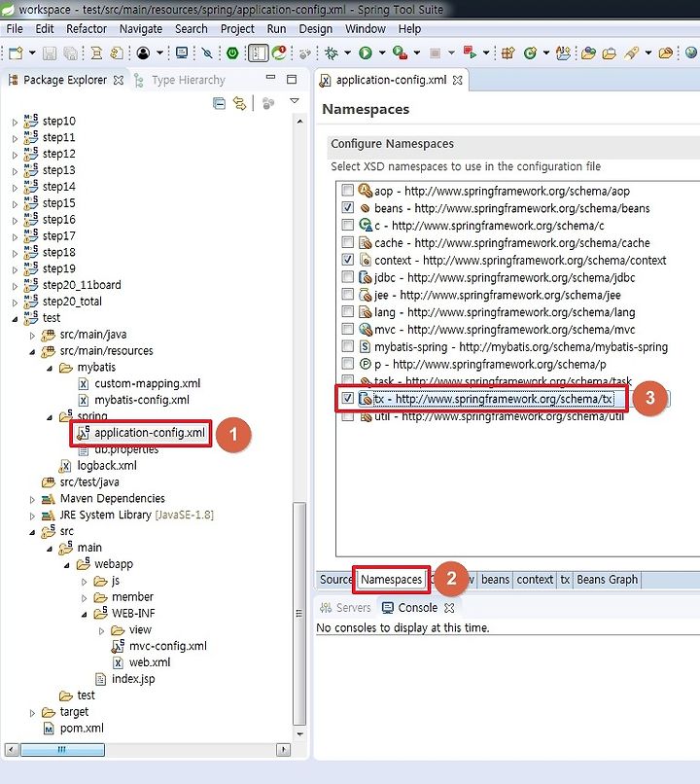
Task: Uncheck the context namespace checkbox
Action: 347,260
